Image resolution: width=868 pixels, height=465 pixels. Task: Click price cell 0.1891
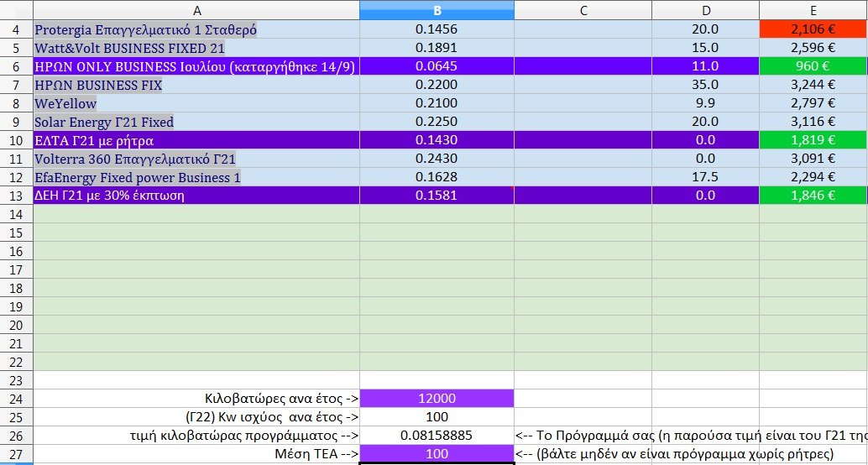pos(437,48)
